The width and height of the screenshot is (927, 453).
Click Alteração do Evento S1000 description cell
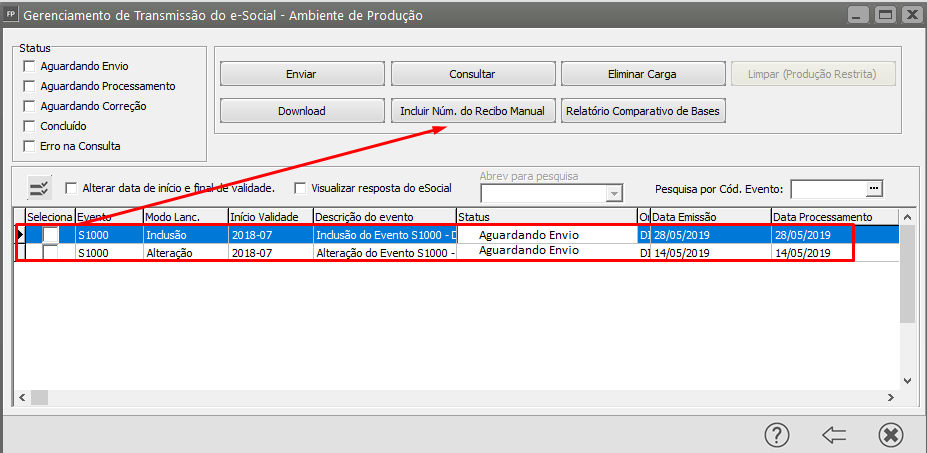[x=385, y=253]
